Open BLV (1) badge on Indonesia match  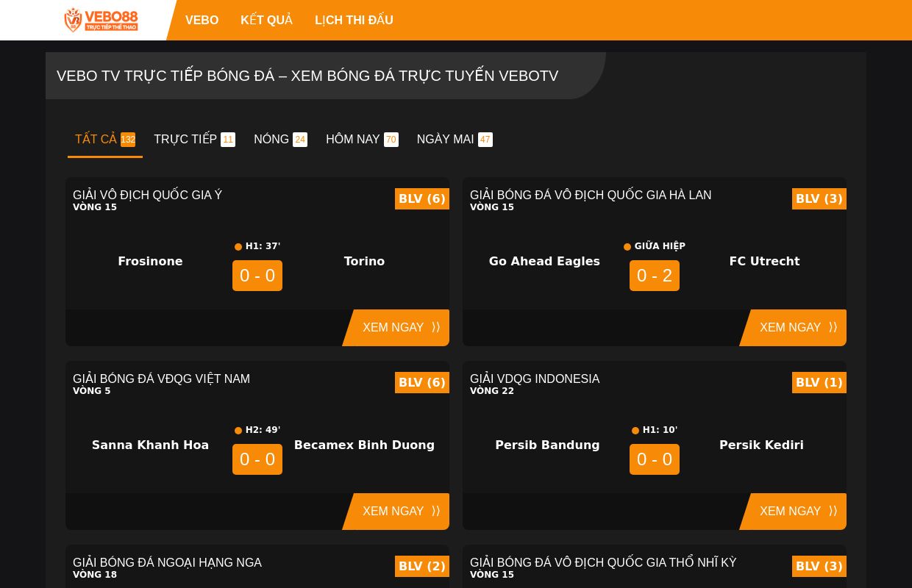click(x=819, y=383)
